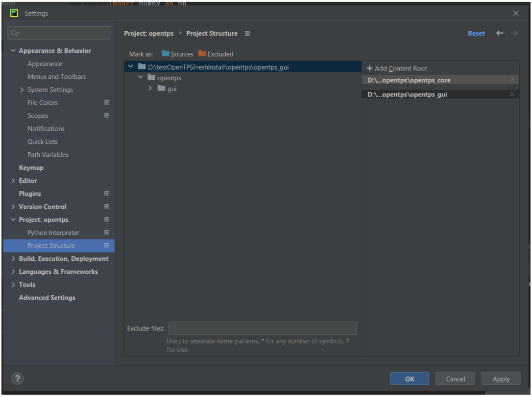The height and width of the screenshot is (397, 532).
Task: Focus the settings search field
Action: point(59,33)
